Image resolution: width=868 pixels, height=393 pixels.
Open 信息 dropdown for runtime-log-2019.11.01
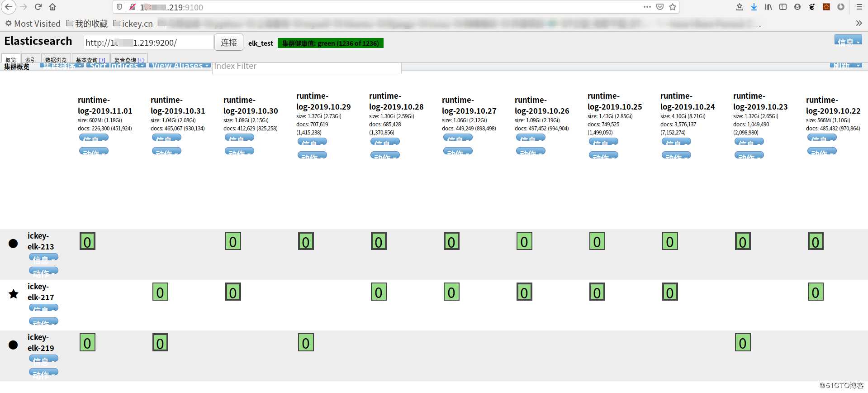click(x=94, y=138)
